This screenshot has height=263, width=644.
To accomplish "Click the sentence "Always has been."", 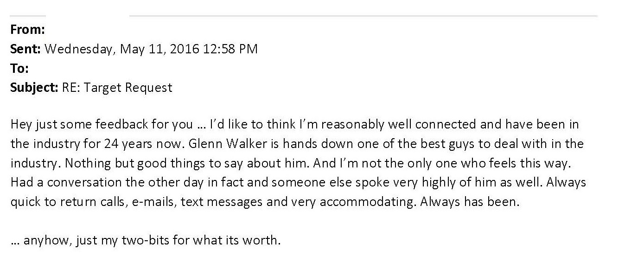I will (470, 202).
